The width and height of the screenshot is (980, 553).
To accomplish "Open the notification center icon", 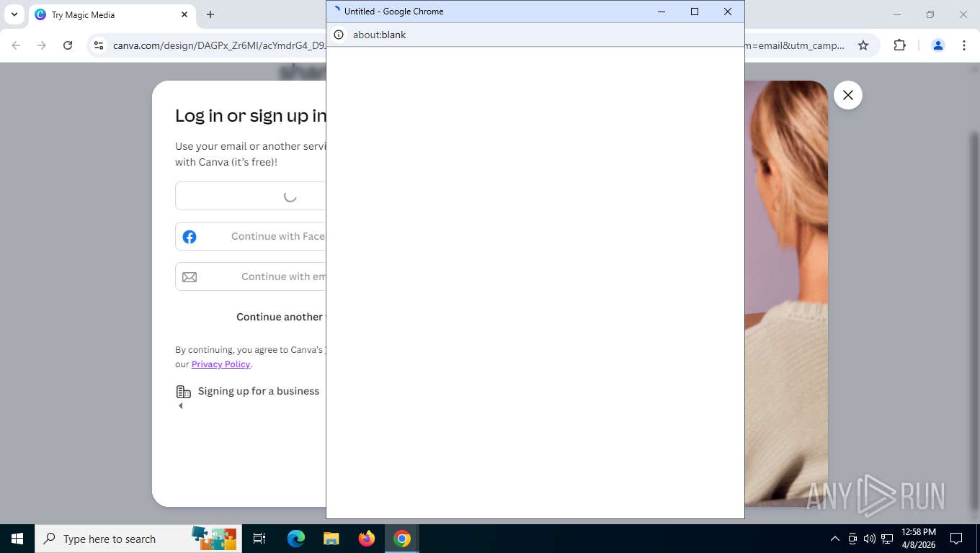I will pos(956,539).
